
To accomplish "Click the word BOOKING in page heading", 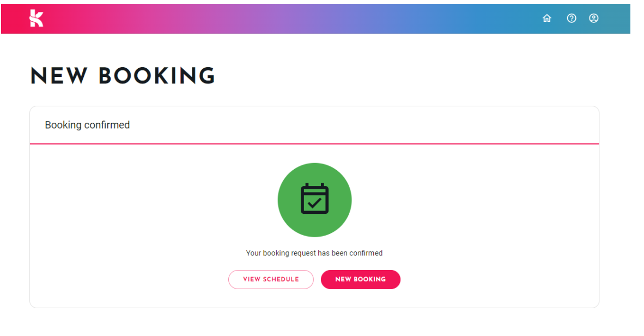I will pos(157,76).
